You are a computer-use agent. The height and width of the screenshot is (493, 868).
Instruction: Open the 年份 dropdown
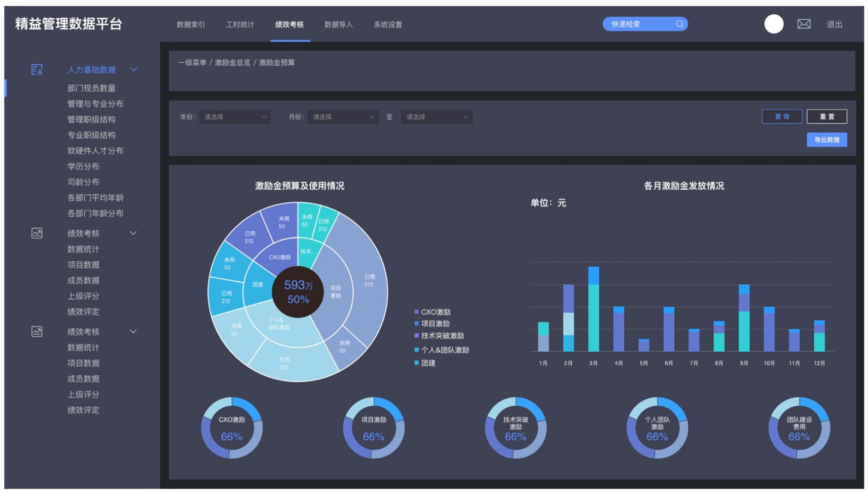pos(235,117)
